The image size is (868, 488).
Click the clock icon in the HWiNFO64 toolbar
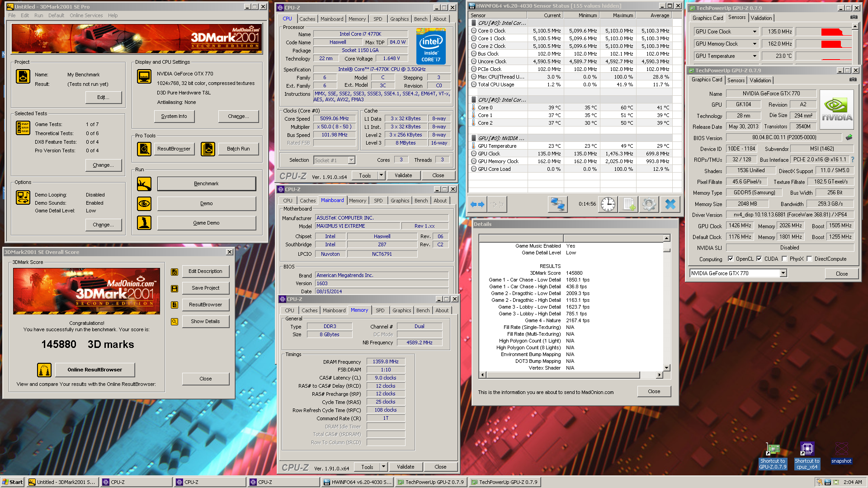coord(608,204)
